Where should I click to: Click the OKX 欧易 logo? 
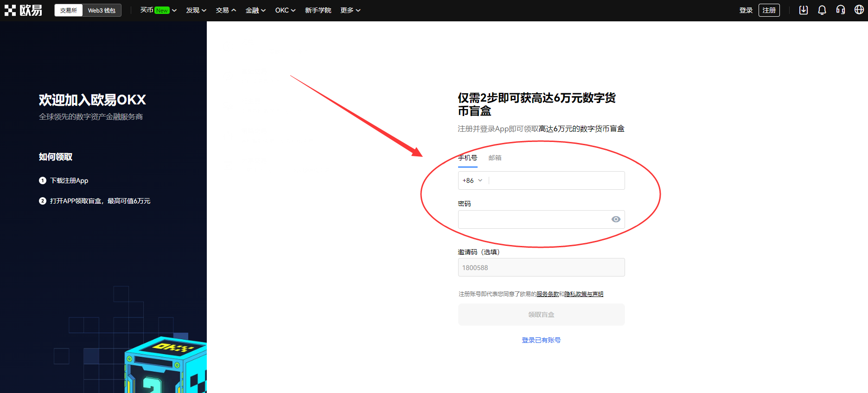point(23,10)
